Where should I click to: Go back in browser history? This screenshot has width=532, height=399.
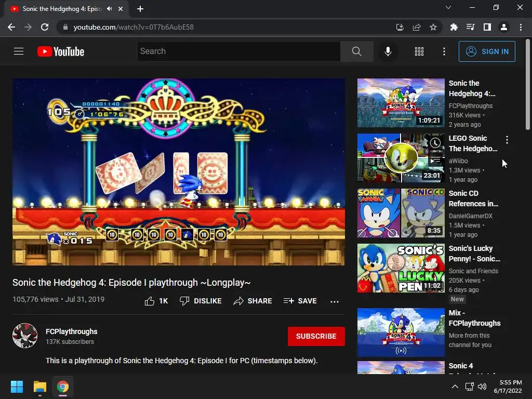[x=11, y=27]
